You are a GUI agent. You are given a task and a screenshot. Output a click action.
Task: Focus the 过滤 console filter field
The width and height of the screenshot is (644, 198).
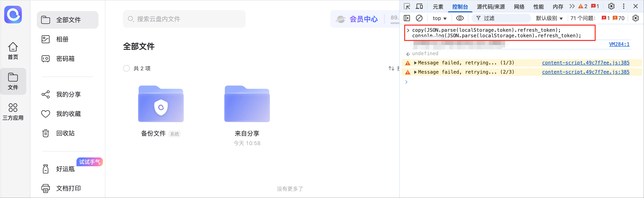(501, 18)
